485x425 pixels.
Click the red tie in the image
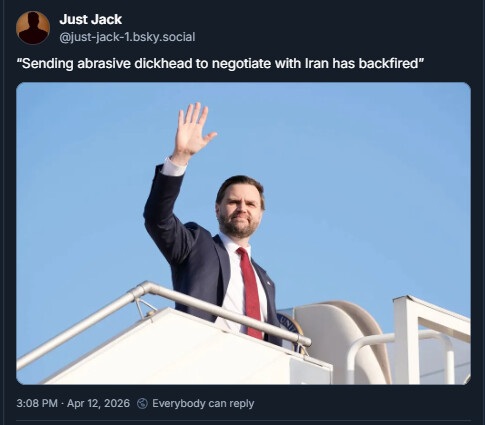250,292
